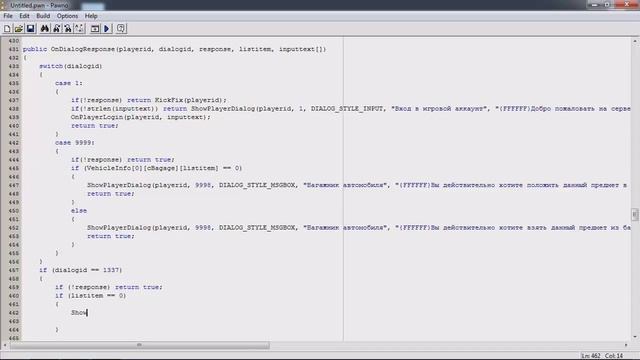Click 'return true;' on line 448
640x360 pixels.
[111, 193]
